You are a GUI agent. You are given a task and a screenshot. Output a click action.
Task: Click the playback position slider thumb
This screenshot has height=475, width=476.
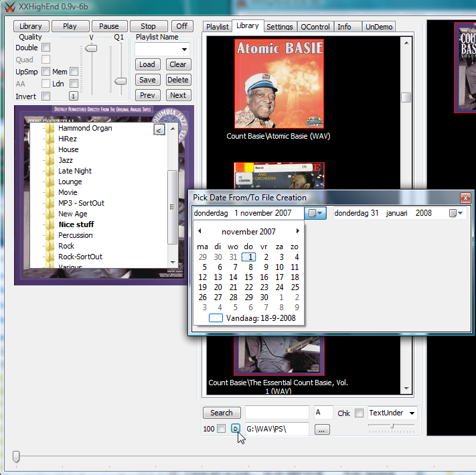pyautogui.click(x=16, y=456)
